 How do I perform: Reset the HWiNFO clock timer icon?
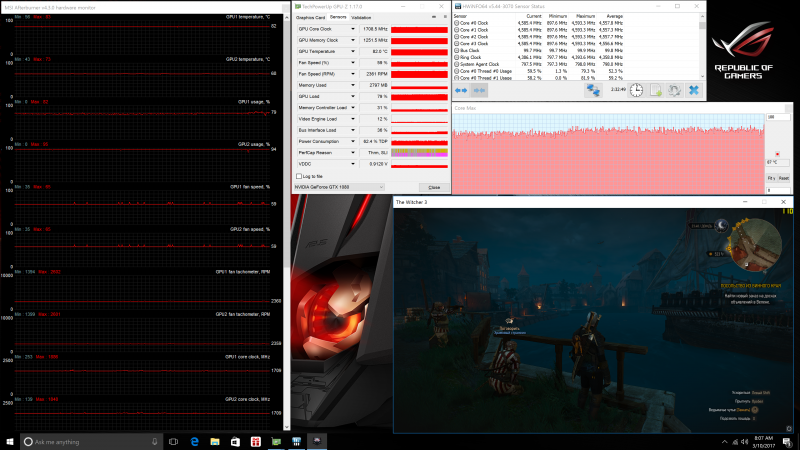636,90
